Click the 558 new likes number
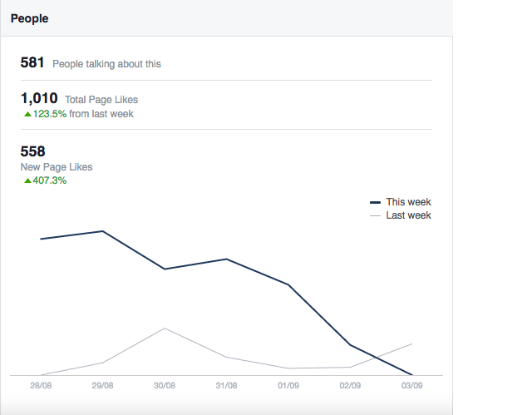 (32, 151)
